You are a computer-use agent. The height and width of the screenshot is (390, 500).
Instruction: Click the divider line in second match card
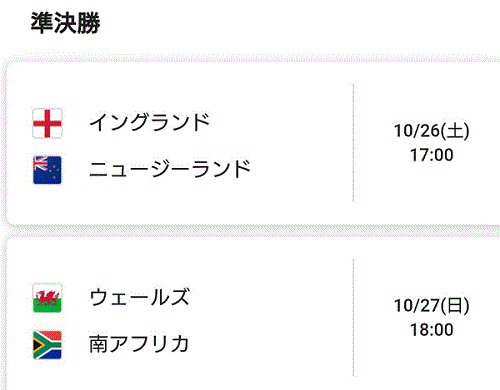point(353,318)
